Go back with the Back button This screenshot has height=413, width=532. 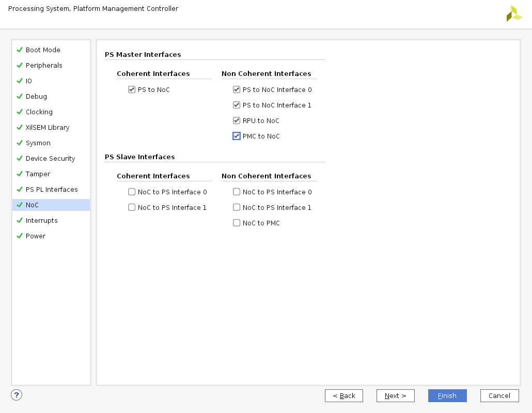tap(344, 396)
